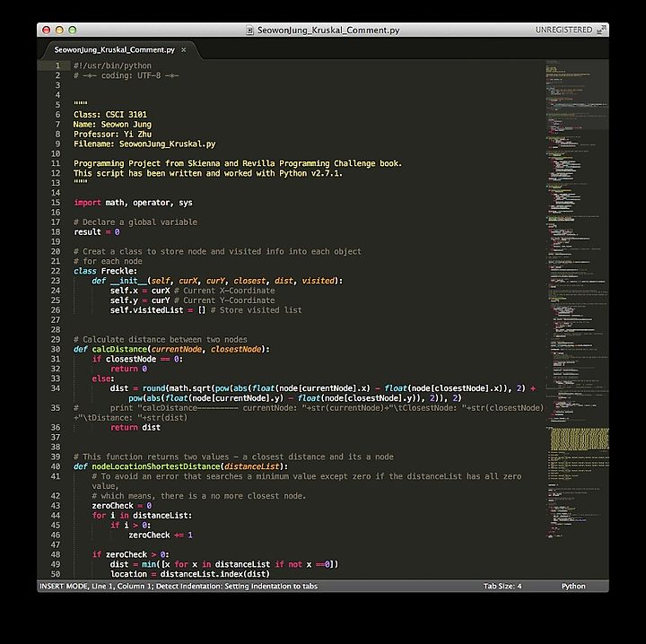The height and width of the screenshot is (644, 646).
Task: Click line number 40 in the gutter
Action: [x=56, y=466]
